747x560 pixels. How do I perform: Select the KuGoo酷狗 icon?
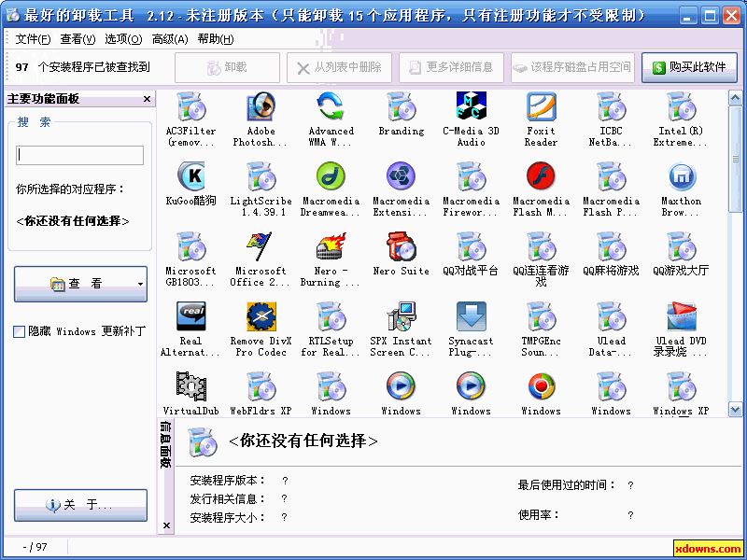(191, 176)
